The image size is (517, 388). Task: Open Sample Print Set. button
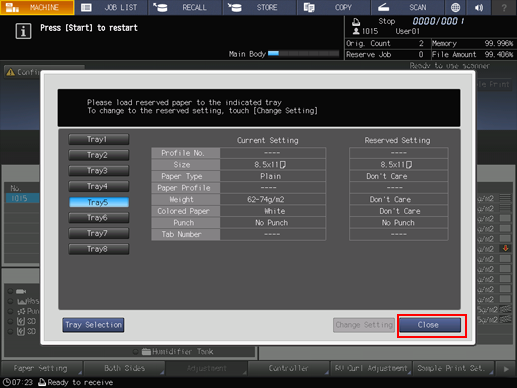453,368
